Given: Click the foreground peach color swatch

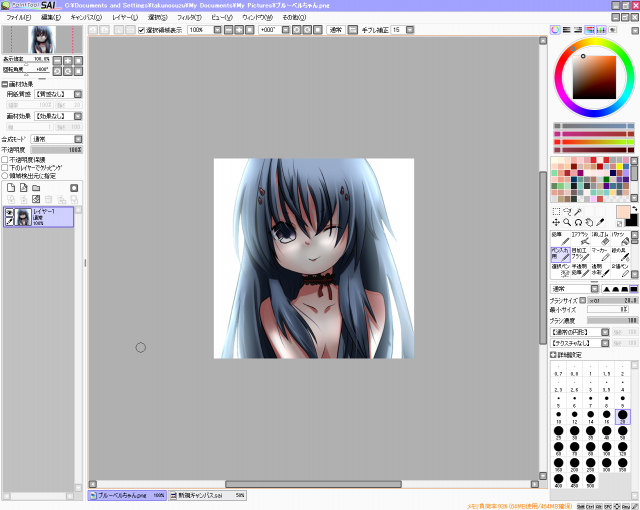Looking at the screenshot, I should [x=622, y=213].
